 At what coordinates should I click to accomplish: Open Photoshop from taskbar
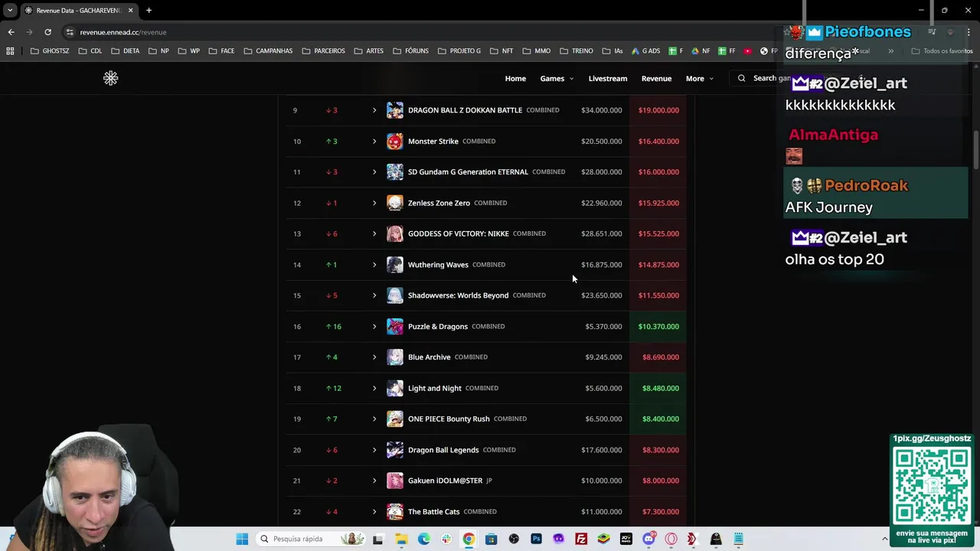pyautogui.click(x=536, y=539)
